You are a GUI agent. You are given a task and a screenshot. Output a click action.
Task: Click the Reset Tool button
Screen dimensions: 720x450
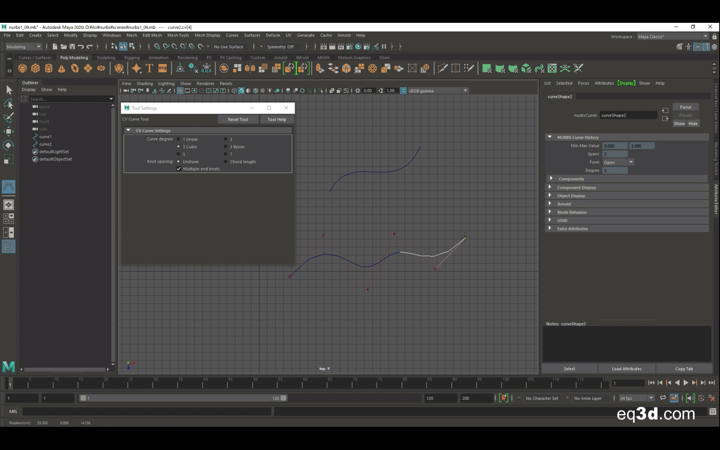(237, 119)
